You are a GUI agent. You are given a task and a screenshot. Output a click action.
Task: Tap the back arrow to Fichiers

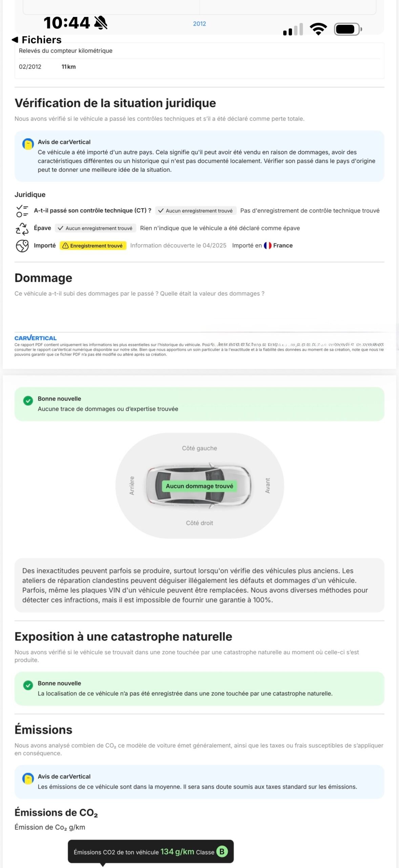pyautogui.click(x=15, y=40)
